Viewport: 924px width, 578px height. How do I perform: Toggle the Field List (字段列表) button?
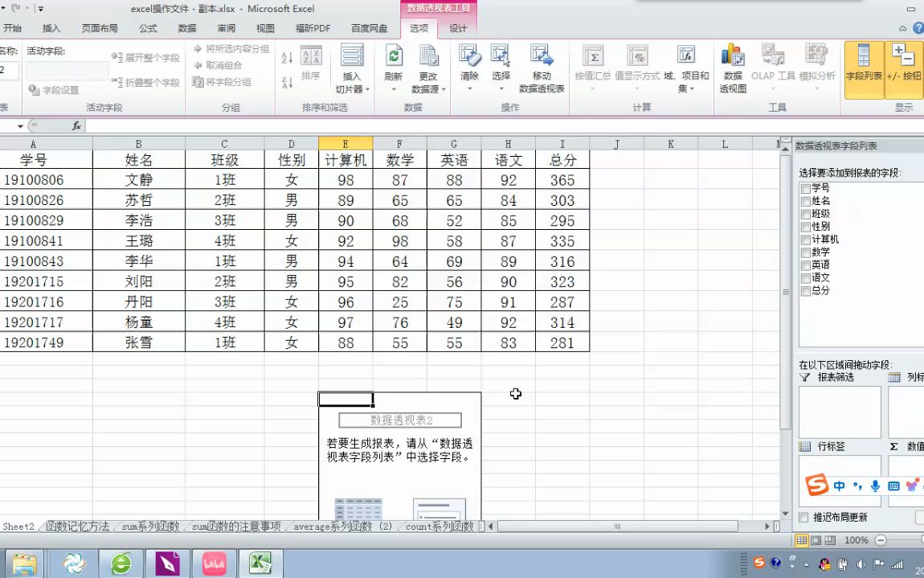[864, 70]
